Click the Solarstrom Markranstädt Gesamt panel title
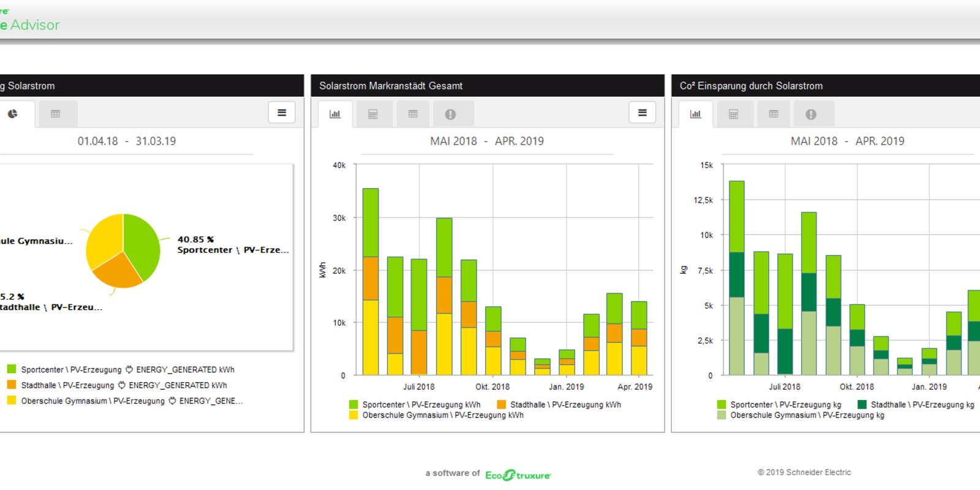Viewport: 980px width, 490px height. [x=391, y=86]
